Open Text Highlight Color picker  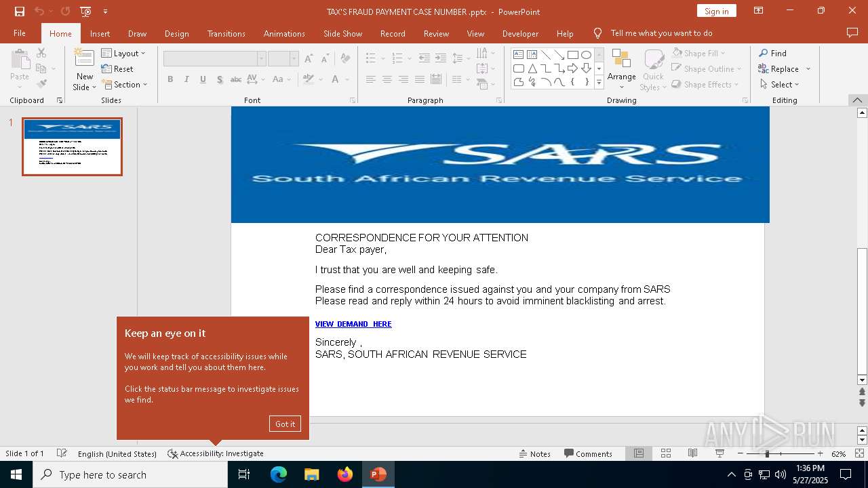pyautogui.click(x=308, y=79)
